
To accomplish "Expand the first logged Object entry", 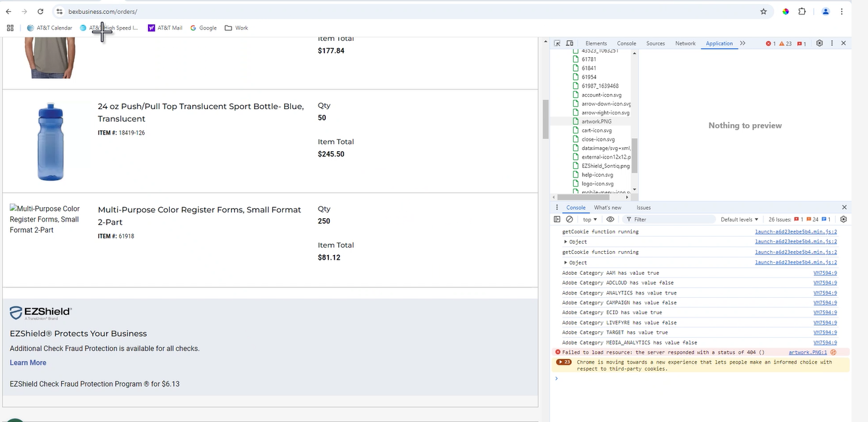I will [x=566, y=242].
